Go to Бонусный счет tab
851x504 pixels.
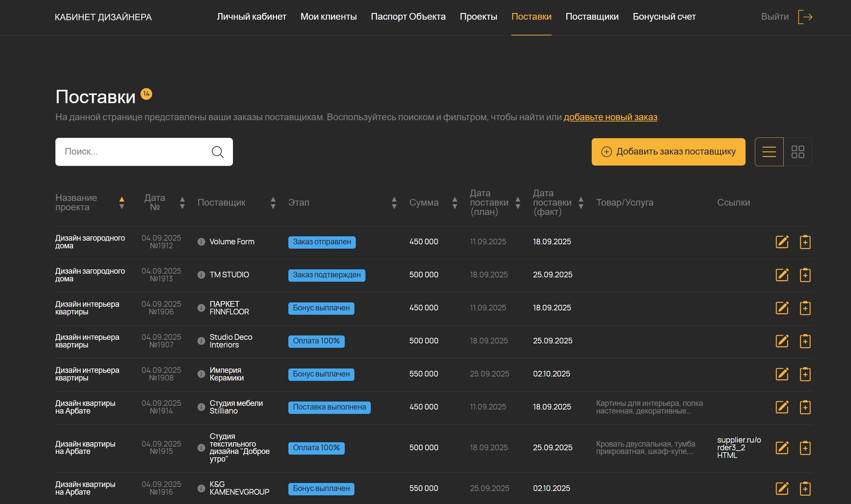point(664,17)
